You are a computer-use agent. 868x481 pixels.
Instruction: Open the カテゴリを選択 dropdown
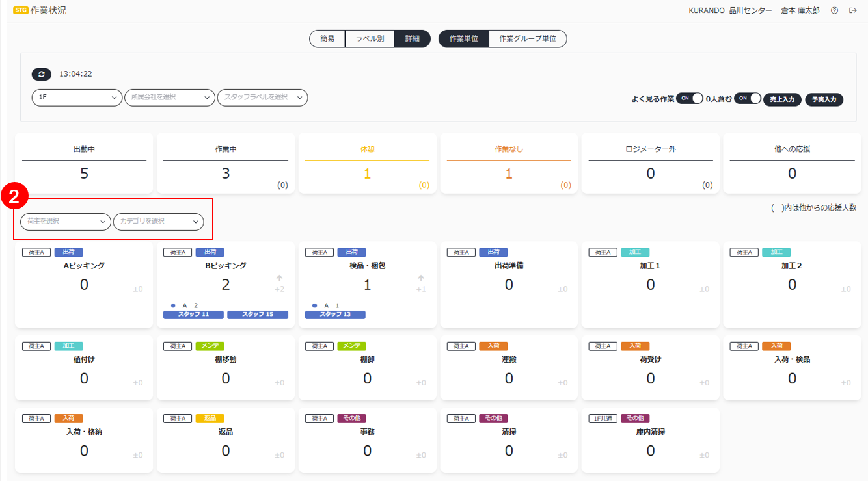pos(159,222)
